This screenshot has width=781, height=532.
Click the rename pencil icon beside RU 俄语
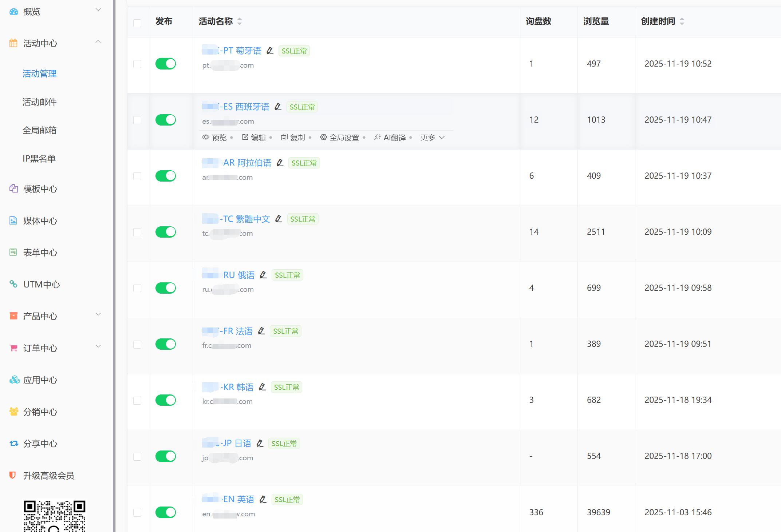pyautogui.click(x=263, y=275)
